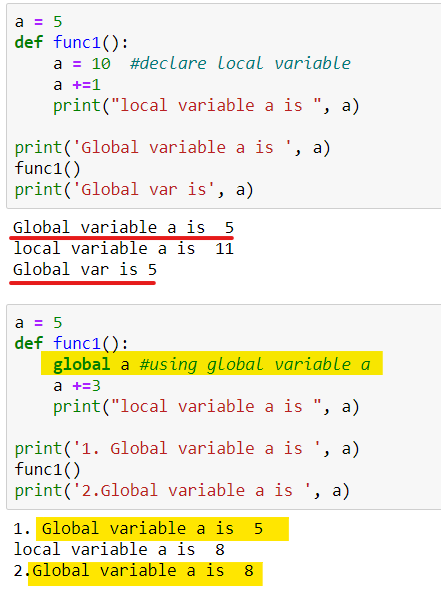Screen dimensions: 441x595
Task: Click print('1. Global variable a is ', a) line
Action: point(187,449)
